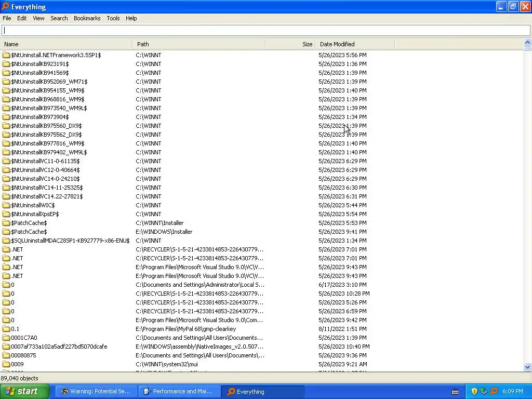
Task: Click the Windows start button
Action: pos(25,391)
